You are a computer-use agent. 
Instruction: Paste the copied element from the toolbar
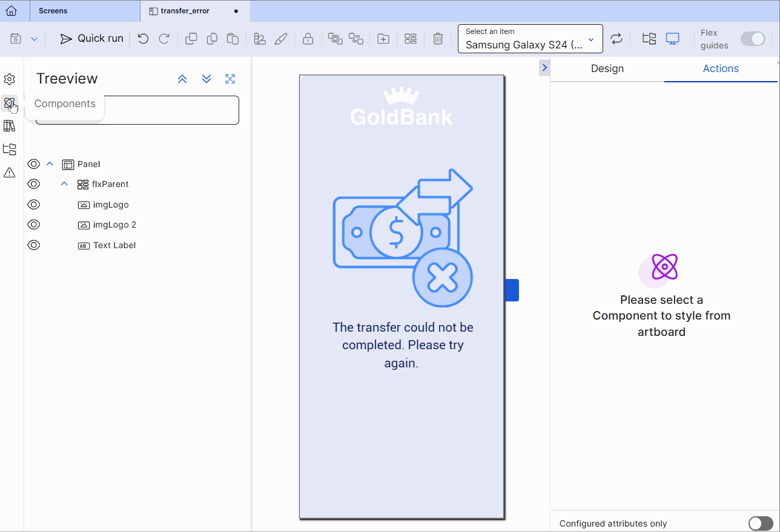coord(233,38)
